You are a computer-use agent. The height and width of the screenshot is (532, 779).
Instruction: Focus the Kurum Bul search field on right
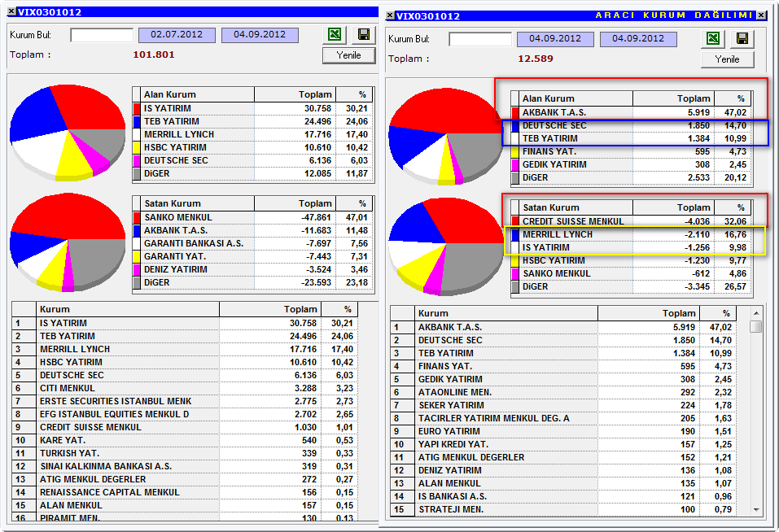(480, 39)
